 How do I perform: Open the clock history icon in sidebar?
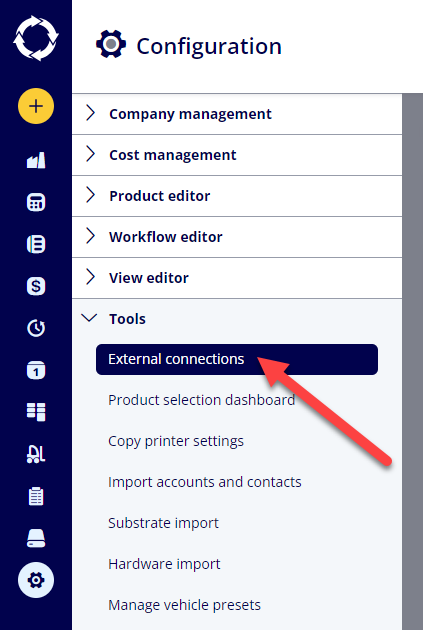click(x=36, y=328)
